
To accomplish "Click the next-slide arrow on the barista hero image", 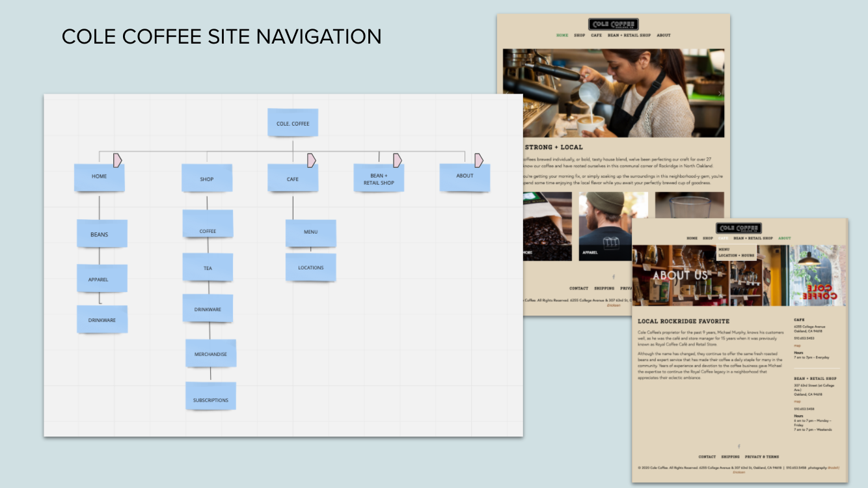I will pyautogui.click(x=719, y=93).
